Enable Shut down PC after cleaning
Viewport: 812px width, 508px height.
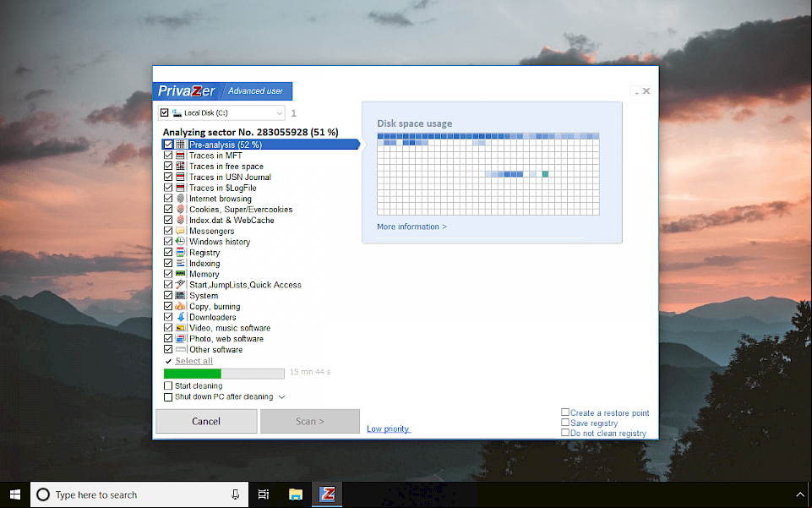pyautogui.click(x=168, y=397)
